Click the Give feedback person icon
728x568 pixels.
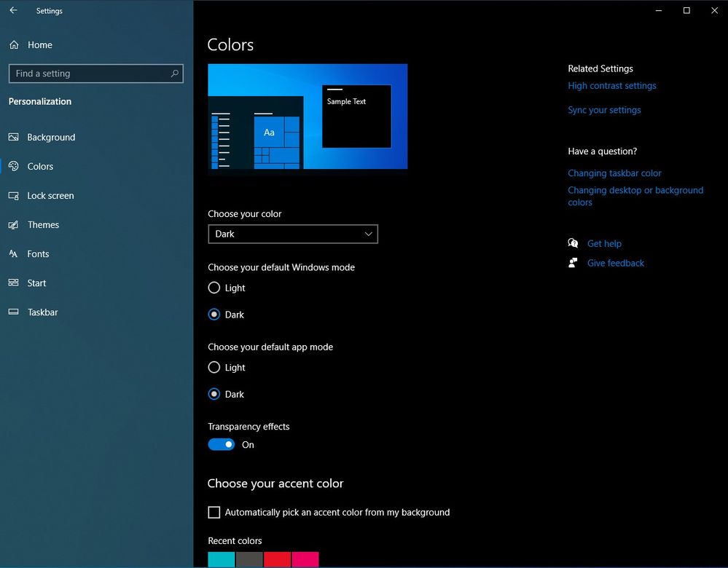[573, 263]
